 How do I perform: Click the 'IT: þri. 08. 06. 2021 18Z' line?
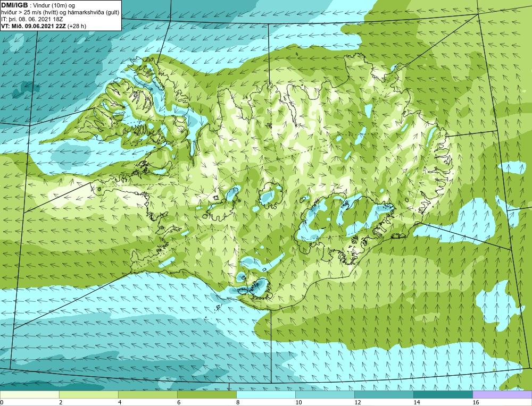(32, 19)
